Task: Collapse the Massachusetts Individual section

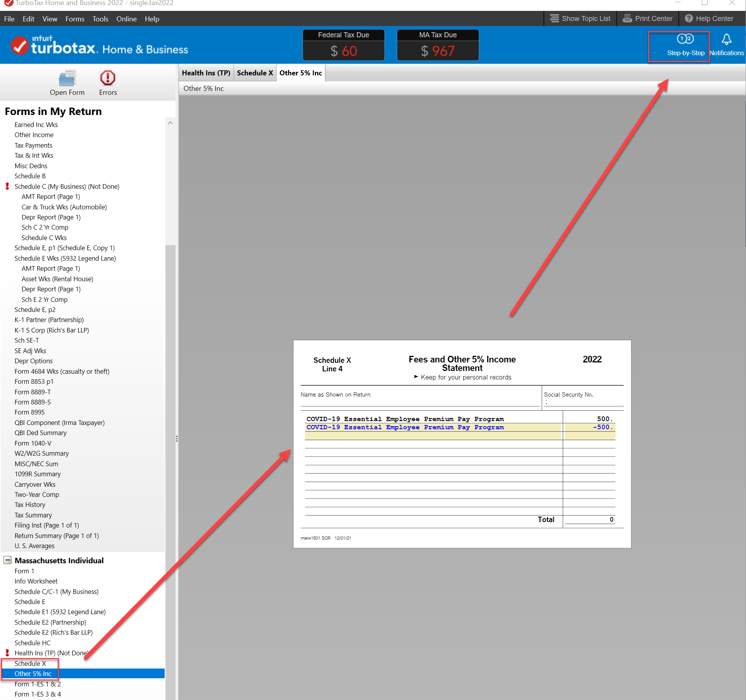Action: (7, 560)
